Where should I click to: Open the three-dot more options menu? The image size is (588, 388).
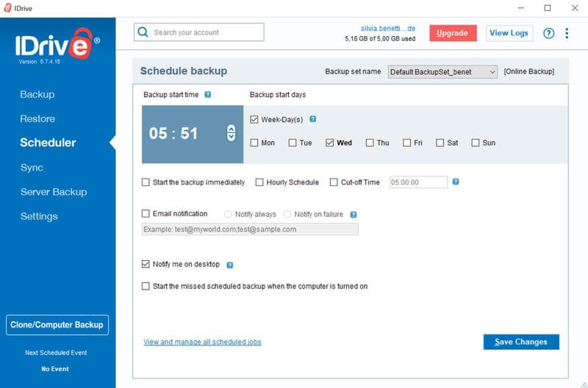(x=567, y=33)
